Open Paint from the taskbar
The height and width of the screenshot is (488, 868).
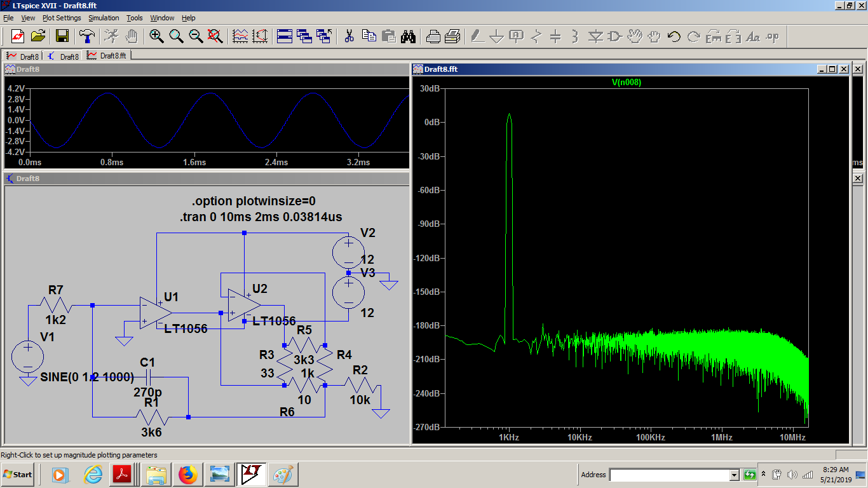[x=282, y=474]
